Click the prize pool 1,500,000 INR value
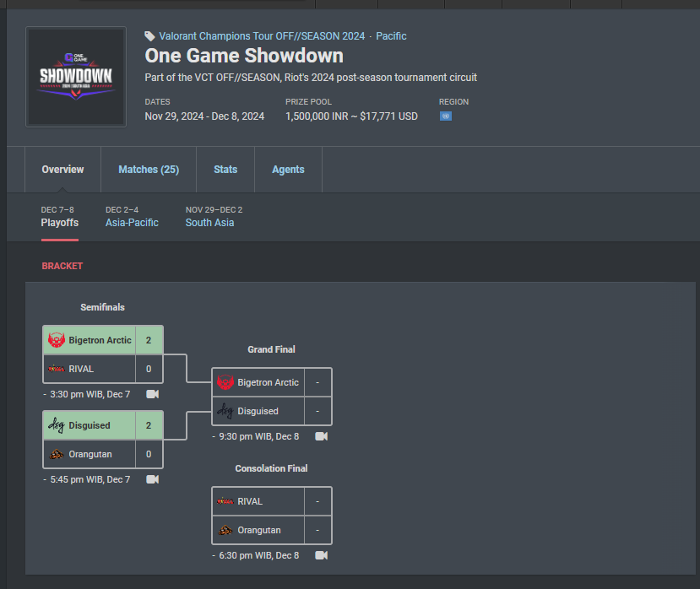The height and width of the screenshot is (589, 700). [352, 116]
